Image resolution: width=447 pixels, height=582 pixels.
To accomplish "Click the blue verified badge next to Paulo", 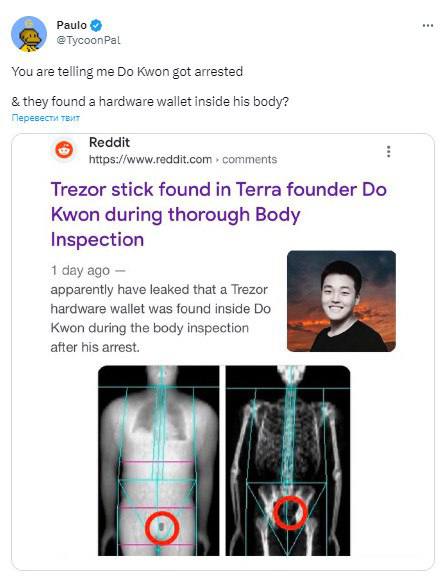I will pos(97,25).
